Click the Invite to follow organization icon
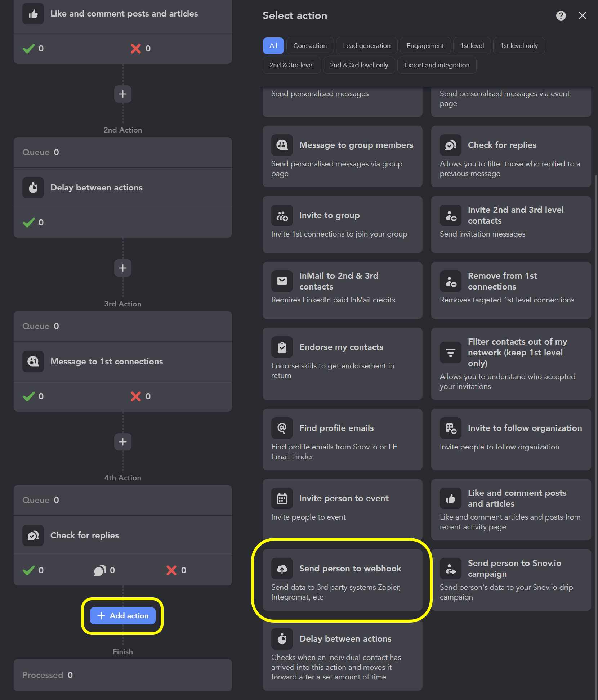Viewport: 598px width, 700px height. [450, 428]
